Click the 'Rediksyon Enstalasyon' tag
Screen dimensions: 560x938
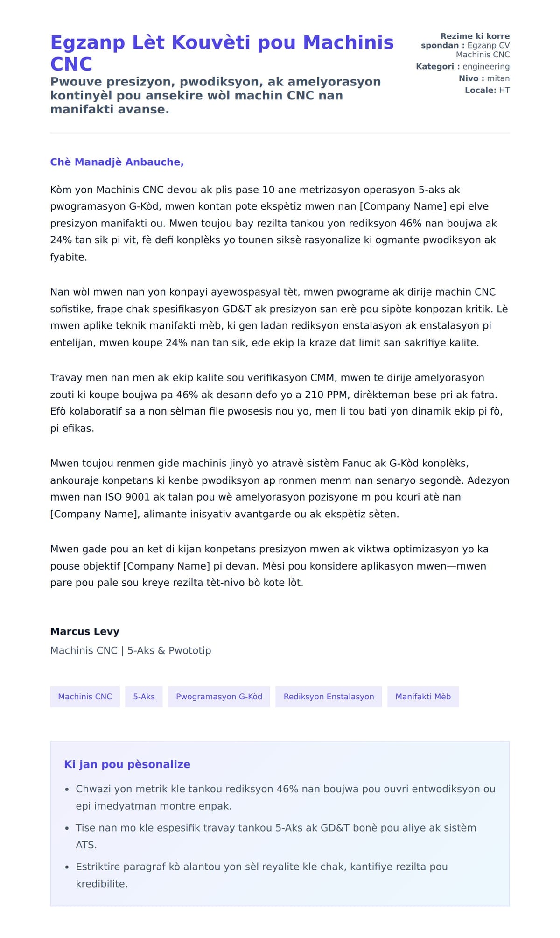(329, 697)
